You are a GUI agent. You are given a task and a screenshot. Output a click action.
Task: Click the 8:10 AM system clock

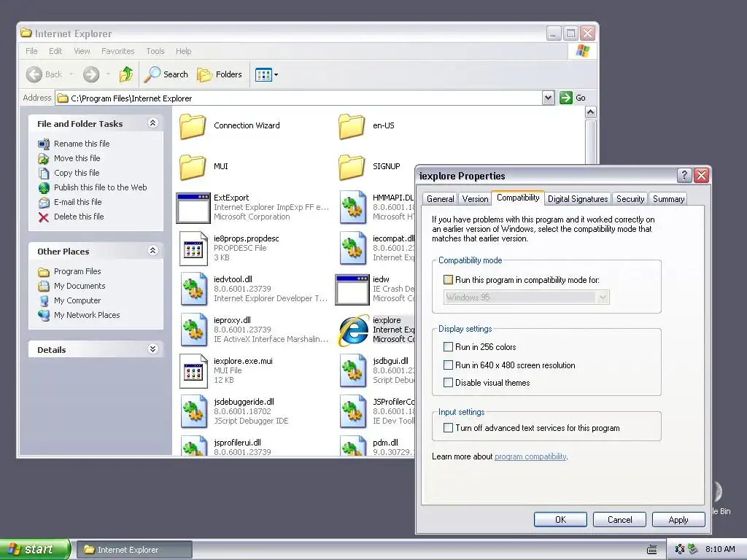click(720, 549)
